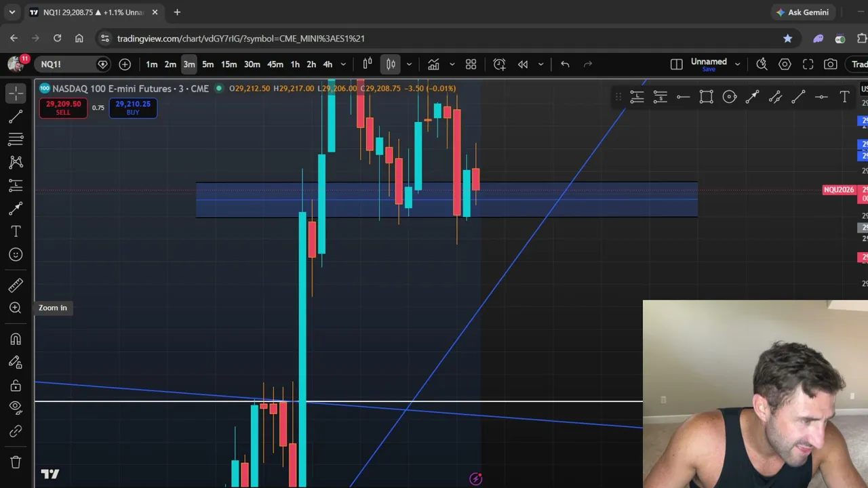Image resolution: width=868 pixels, height=488 pixels.
Task: Select the trend line drawing tool
Action: pyautogui.click(x=16, y=117)
